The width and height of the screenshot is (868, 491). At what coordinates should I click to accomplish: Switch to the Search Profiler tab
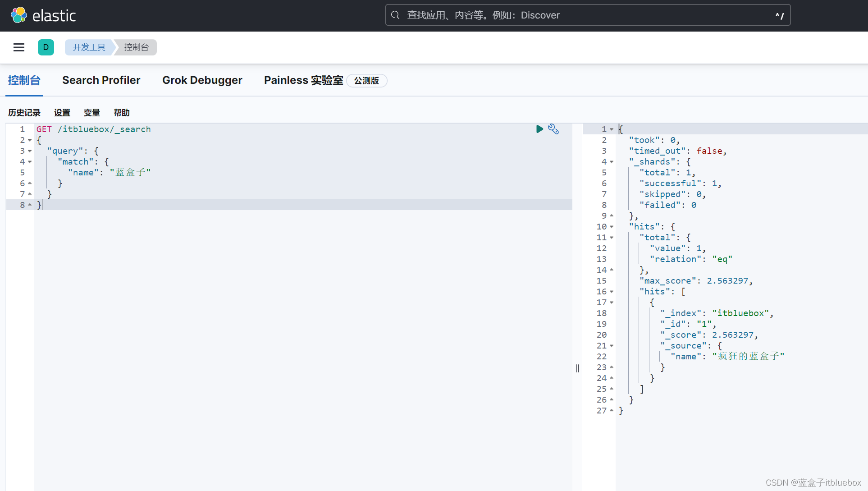coord(101,80)
